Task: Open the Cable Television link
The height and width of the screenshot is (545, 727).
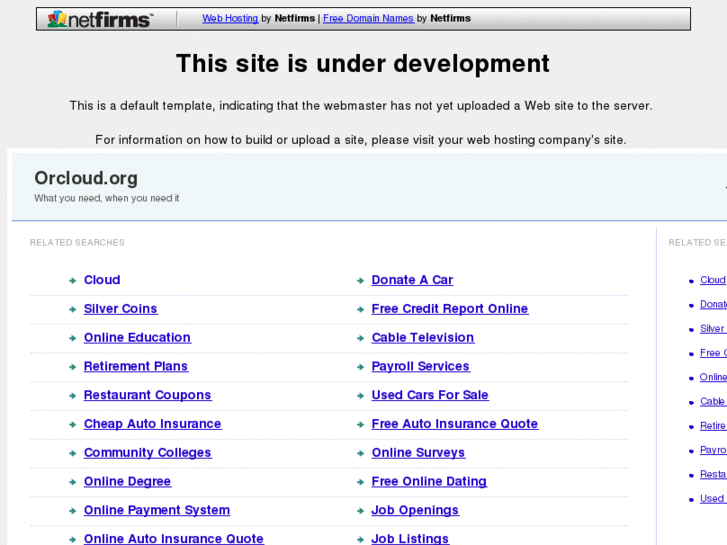Action: [423, 337]
